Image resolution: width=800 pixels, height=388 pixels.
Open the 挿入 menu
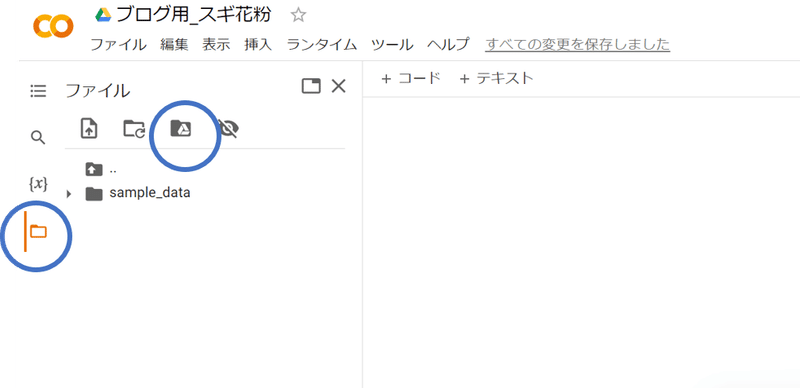258,44
